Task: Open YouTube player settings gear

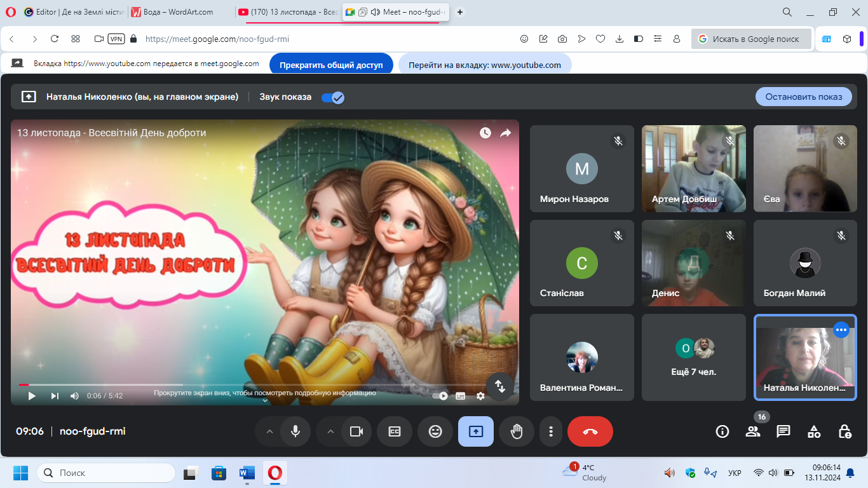Action: click(x=480, y=395)
